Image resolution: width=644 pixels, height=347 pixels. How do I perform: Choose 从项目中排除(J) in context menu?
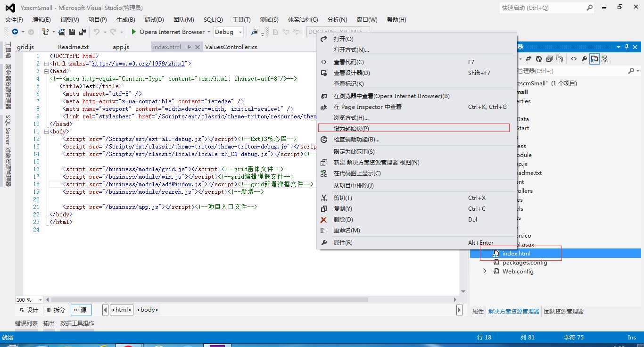pyautogui.click(x=417, y=185)
